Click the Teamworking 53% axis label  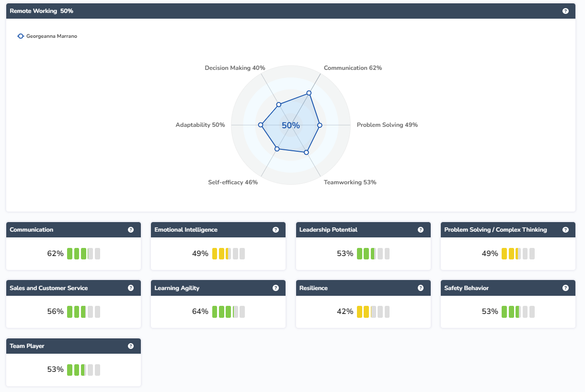click(x=350, y=182)
